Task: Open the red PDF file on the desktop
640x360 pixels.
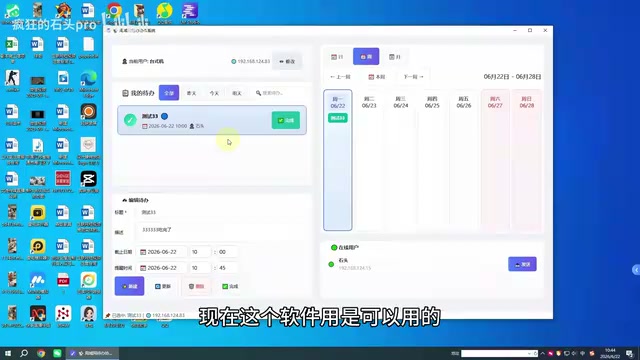Action: [x=63, y=283]
